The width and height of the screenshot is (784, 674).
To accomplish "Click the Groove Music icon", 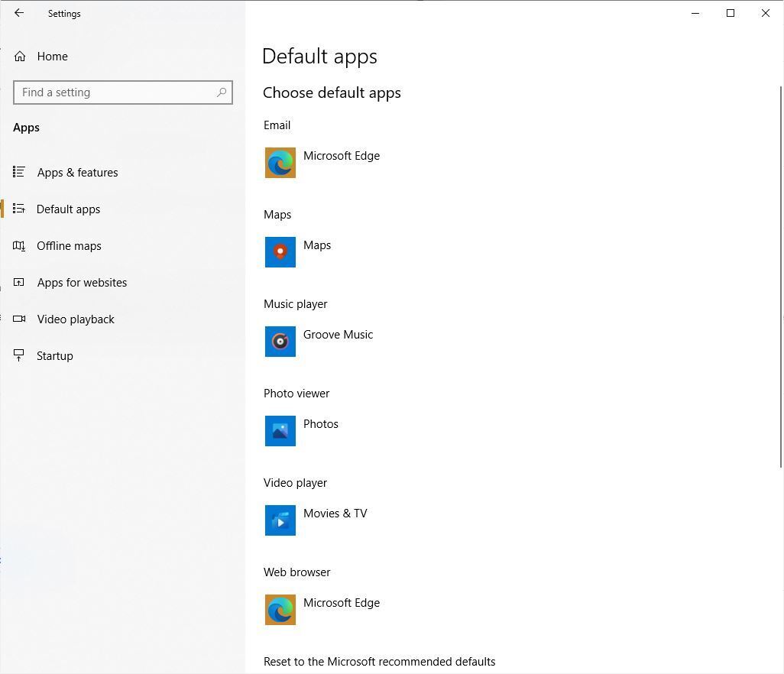I will tap(280, 342).
